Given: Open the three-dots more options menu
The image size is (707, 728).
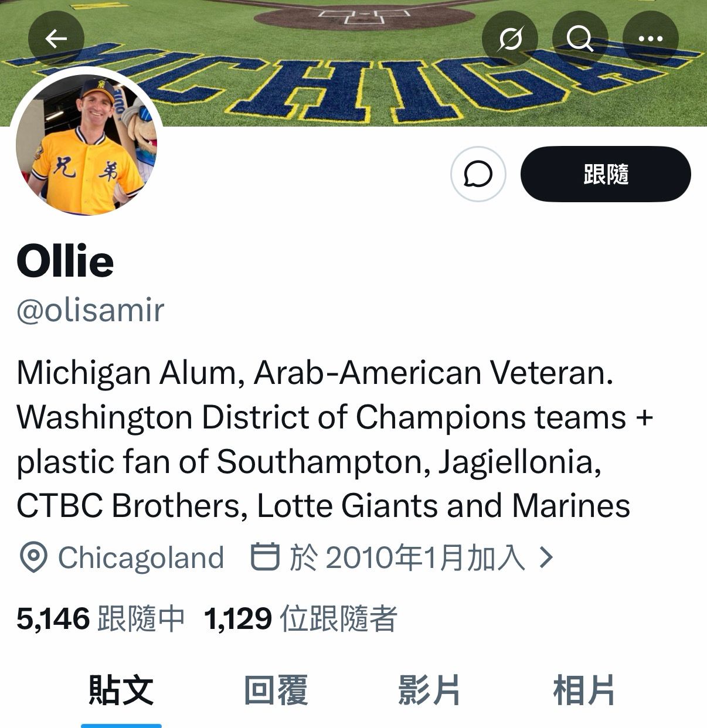Looking at the screenshot, I should coord(650,39).
